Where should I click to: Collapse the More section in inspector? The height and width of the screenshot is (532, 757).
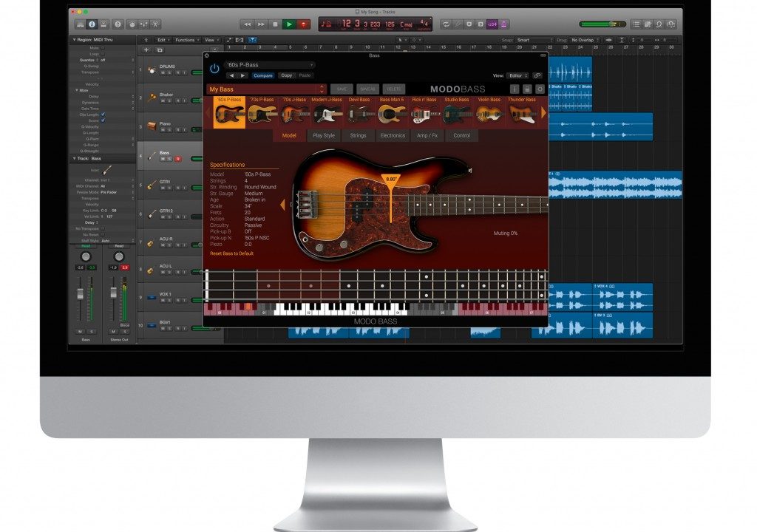pos(77,90)
